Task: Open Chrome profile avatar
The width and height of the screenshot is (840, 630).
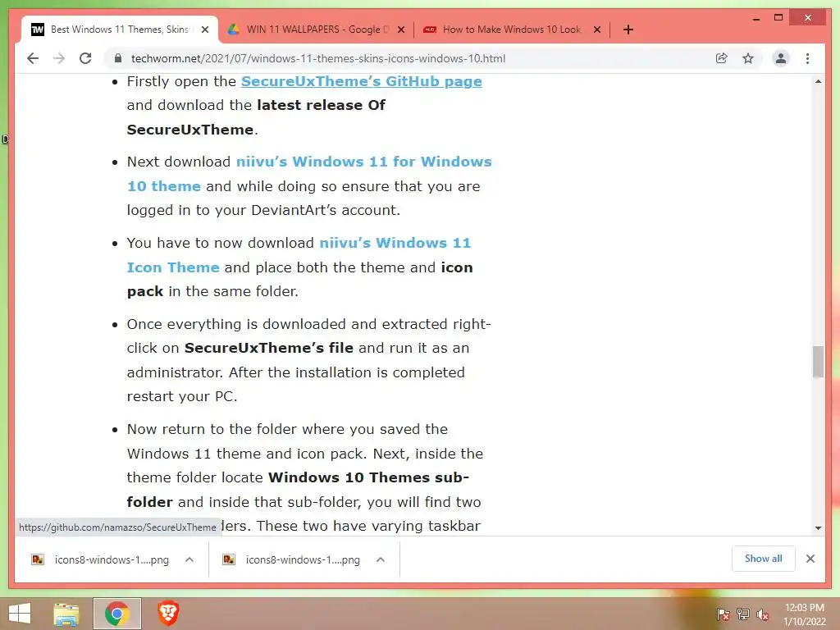Action: 781,58
